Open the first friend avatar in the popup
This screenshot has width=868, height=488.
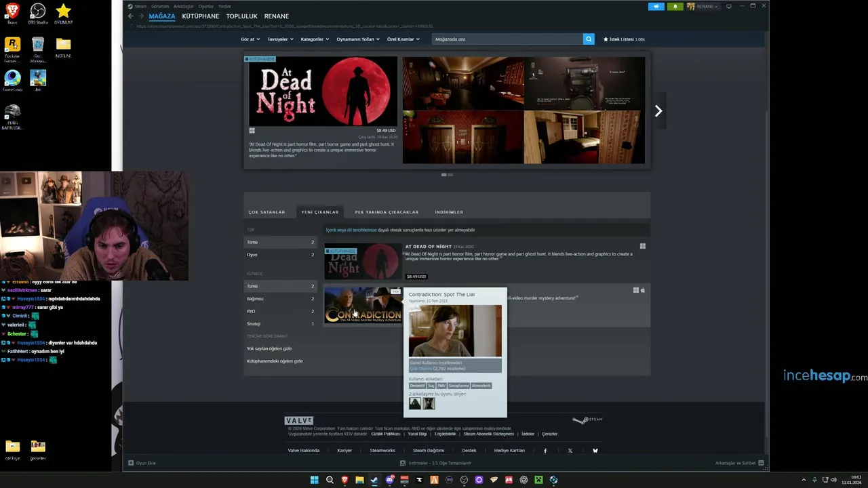click(415, 403)
